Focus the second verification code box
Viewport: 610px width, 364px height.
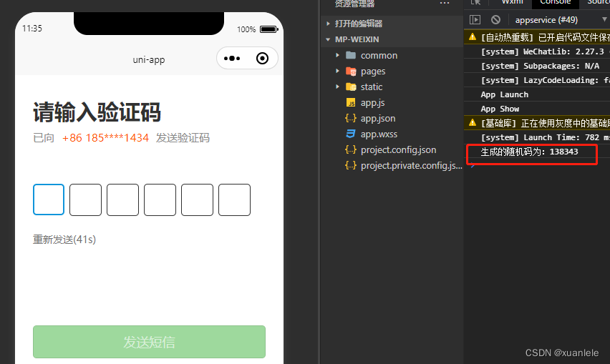86,200
